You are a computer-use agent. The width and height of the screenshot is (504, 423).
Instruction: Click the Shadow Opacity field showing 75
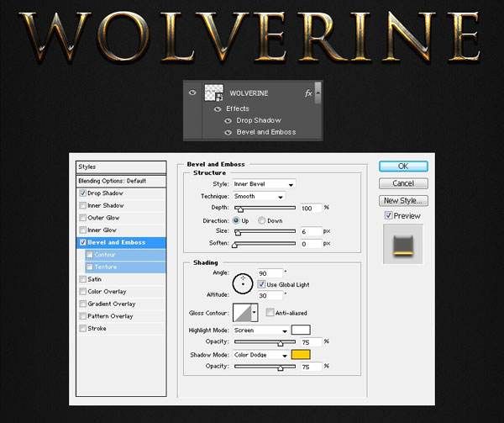coord(311,367)
